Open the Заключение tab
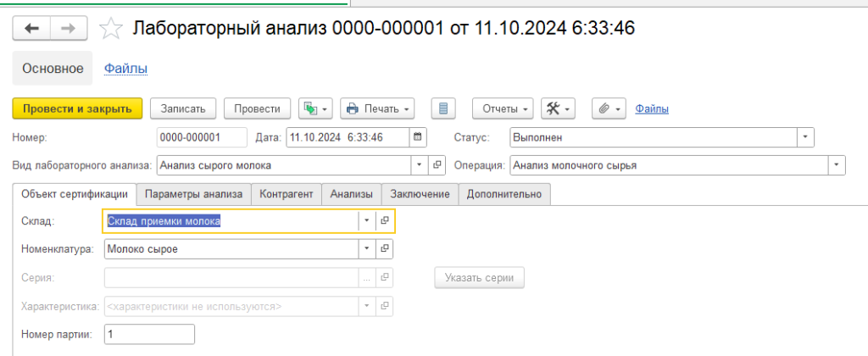 [420, 194]
